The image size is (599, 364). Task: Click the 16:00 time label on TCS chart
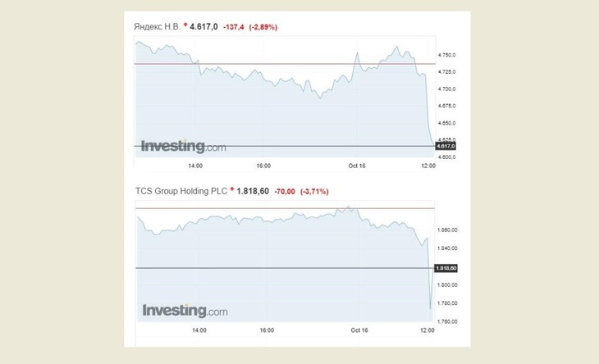point(264,330)
